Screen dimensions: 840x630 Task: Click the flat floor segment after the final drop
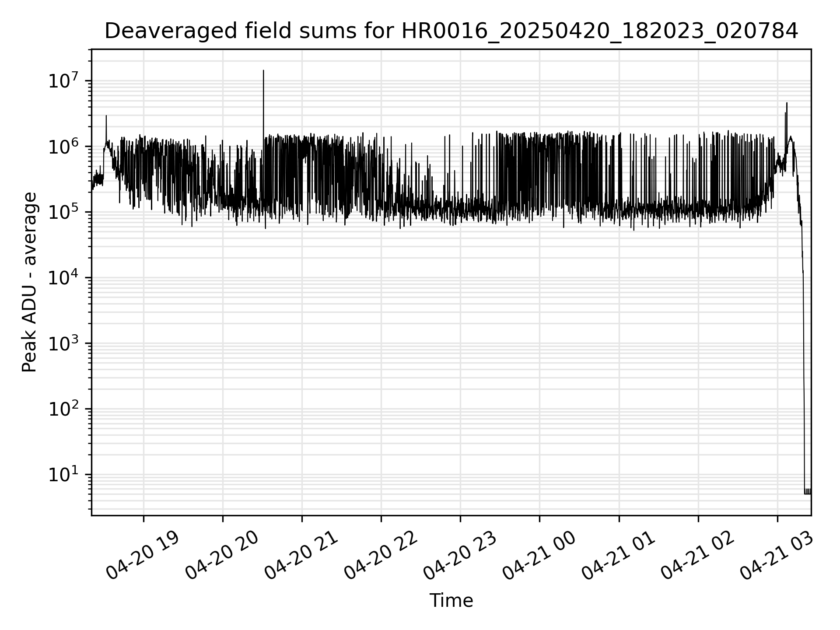click(808, 492)
